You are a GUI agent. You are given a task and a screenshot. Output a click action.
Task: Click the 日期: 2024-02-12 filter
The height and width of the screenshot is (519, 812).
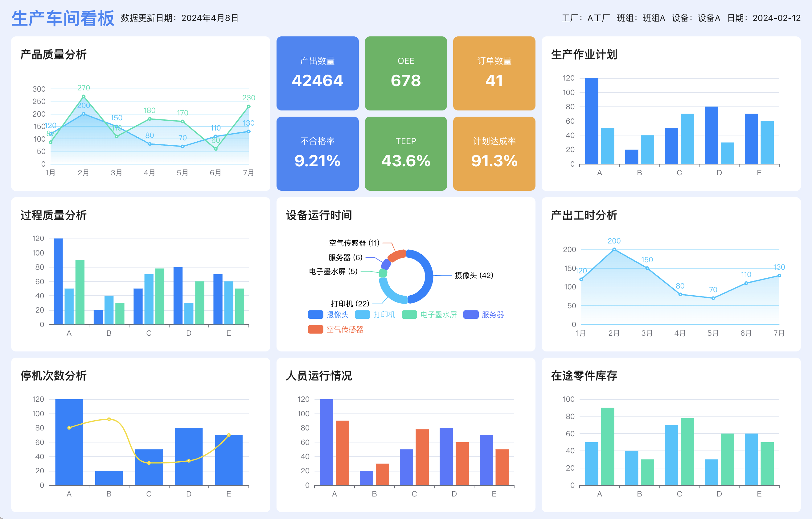click(x=764, y=18)
